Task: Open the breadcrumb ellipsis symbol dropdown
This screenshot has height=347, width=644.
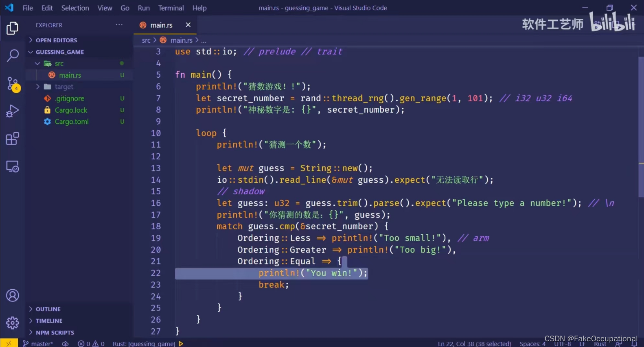Action: (204, 40)
